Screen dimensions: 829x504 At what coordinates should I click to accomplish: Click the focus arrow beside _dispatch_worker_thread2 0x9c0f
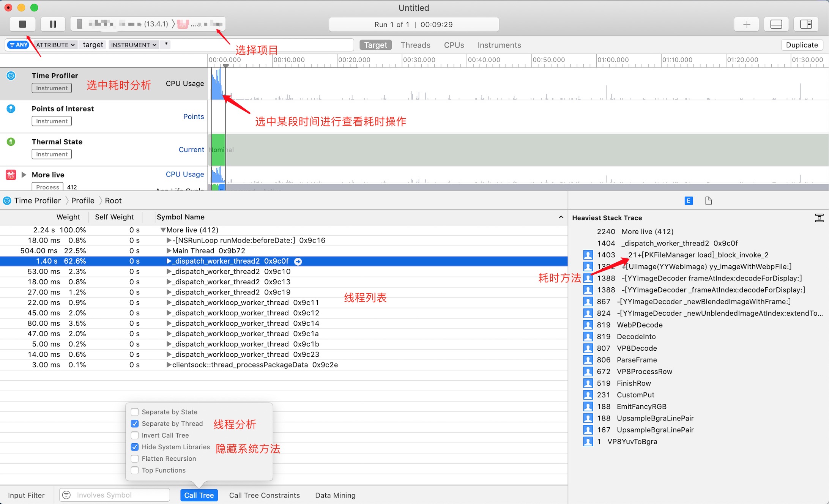298,261
